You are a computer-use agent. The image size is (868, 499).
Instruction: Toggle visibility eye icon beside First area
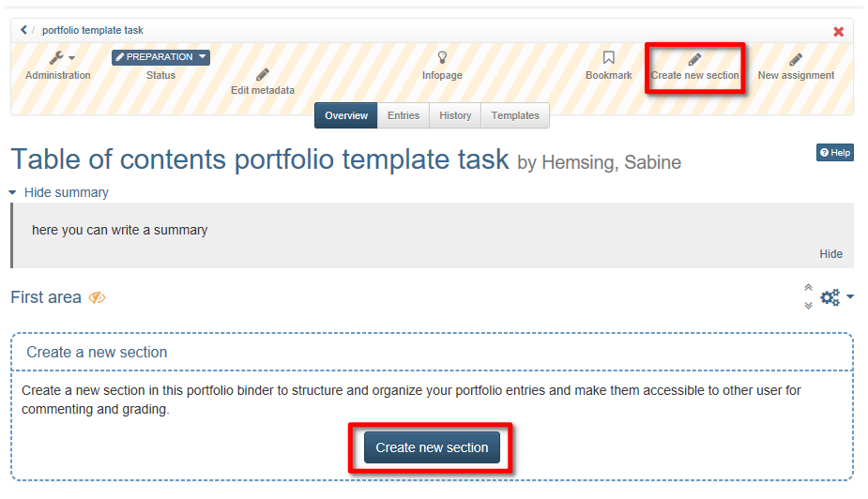97,297
